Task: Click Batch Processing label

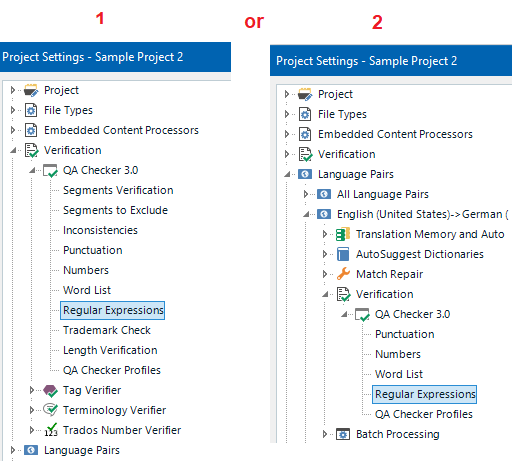Action: [x=398, y=434]
